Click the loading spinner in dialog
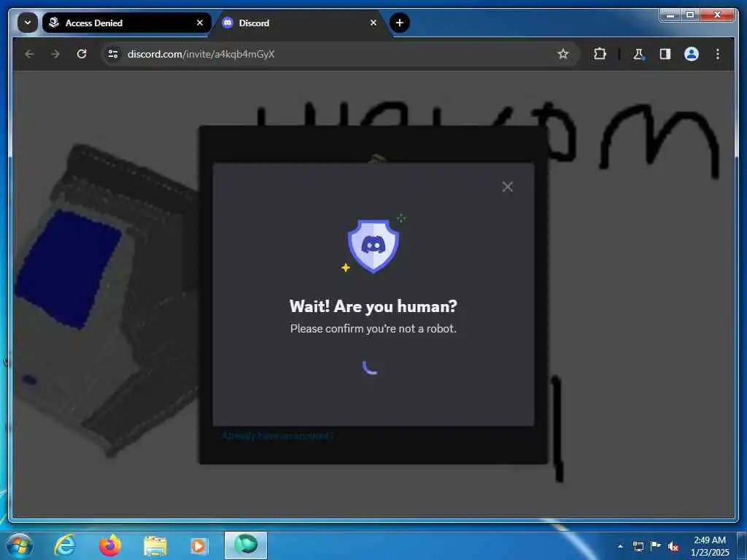Image resolution: width=747 pixels, height=560 pixels. (x=371, y=367)
